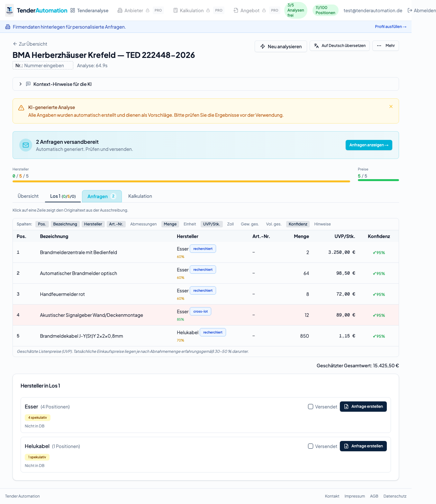The height and width of the screenshot is (504, 436).
Task: Click the Tenderanalyse grid icon in the navbar
Action: coord(73,11)
